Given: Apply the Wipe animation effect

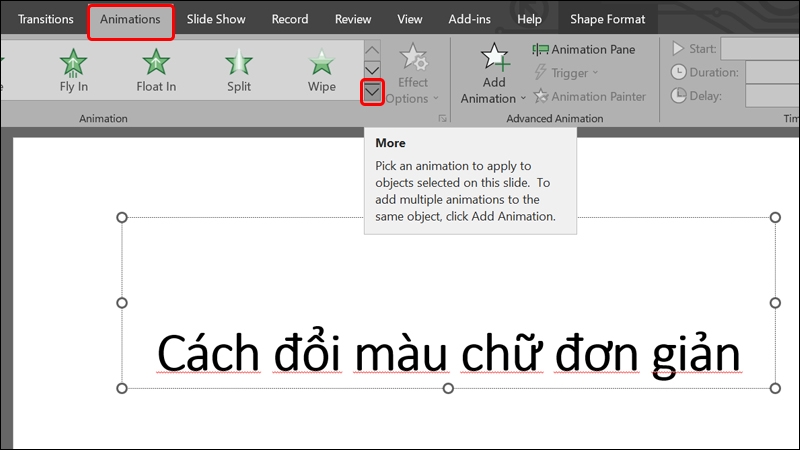Looking at the screenshot, I should (x=321, y=70).
